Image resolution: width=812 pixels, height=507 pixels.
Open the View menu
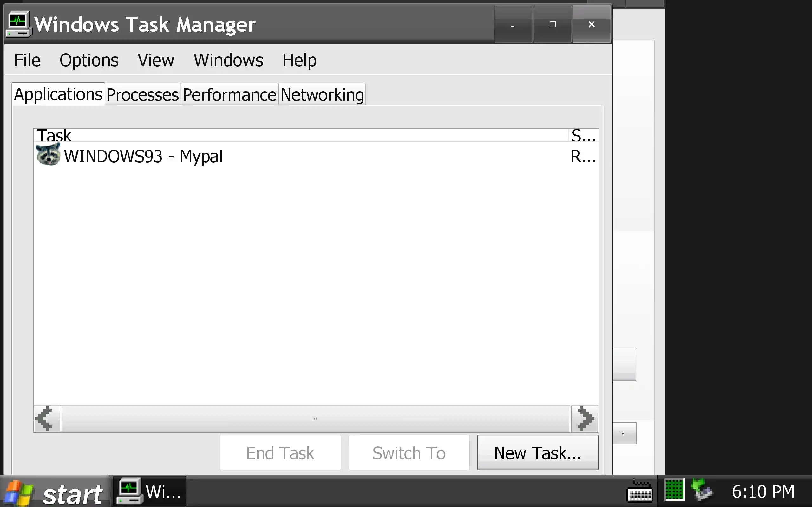tap(156, 60)
